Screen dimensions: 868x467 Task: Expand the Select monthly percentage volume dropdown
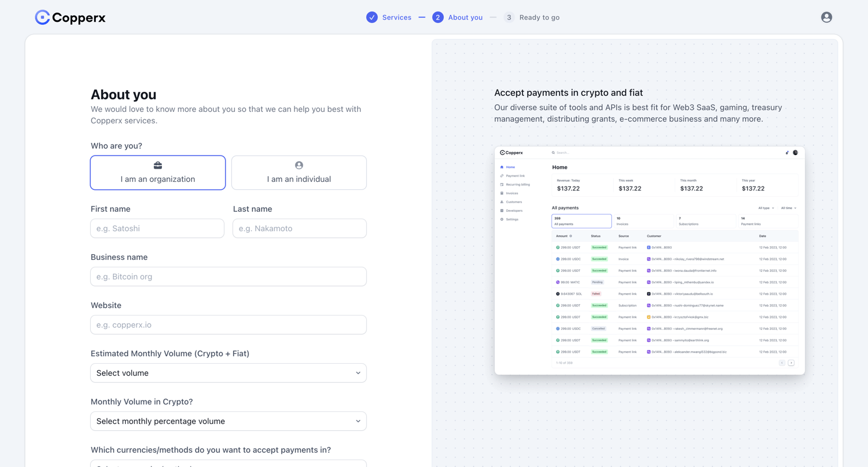tap(228, 421)
